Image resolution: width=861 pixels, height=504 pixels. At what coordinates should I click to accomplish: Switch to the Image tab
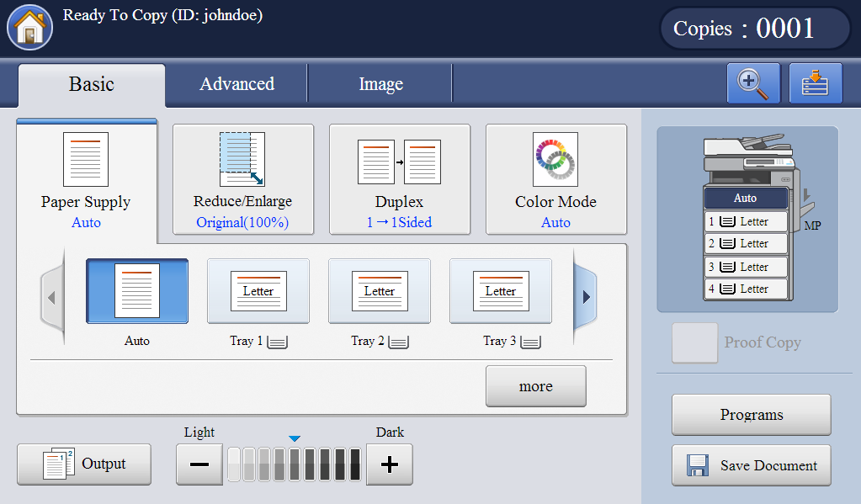pyautogui.click(x=380, y=84)
